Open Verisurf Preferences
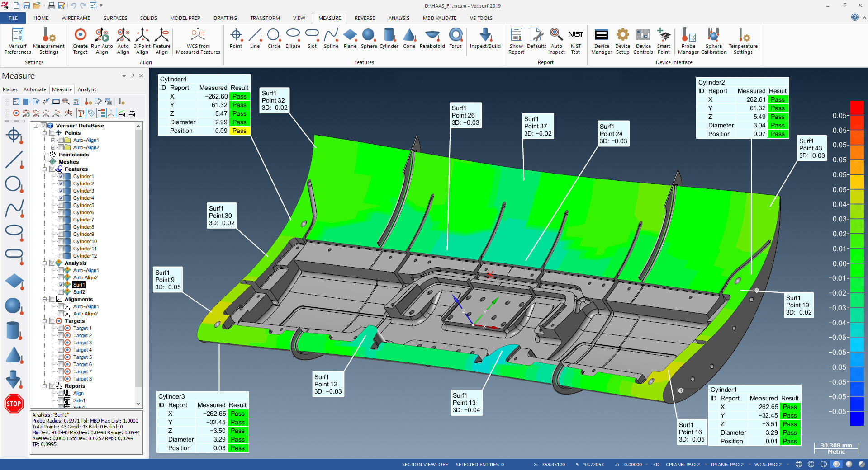Viewport: 868px width, 470px height. click(x=18, y=41)
